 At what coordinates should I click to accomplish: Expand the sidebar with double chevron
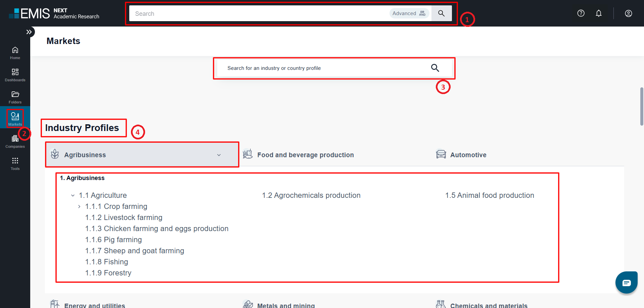click(x=29, y=32)
